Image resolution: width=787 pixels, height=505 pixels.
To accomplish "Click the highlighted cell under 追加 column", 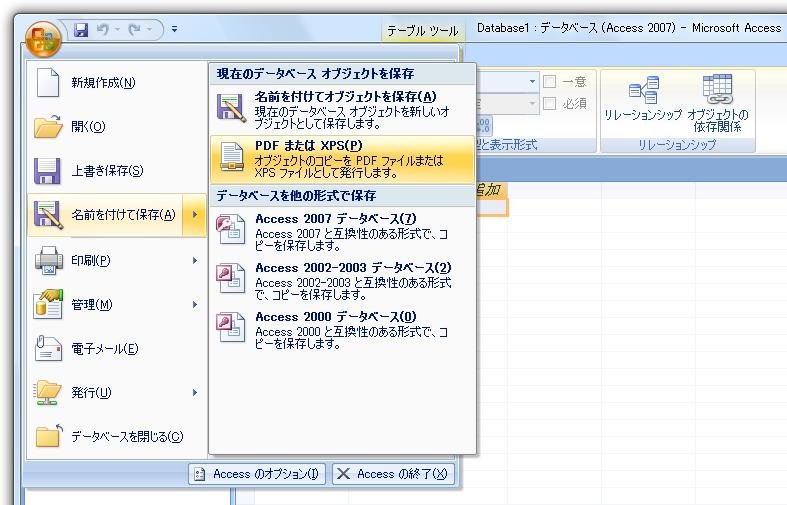I will pyautogui.click(x=491, y=207).
